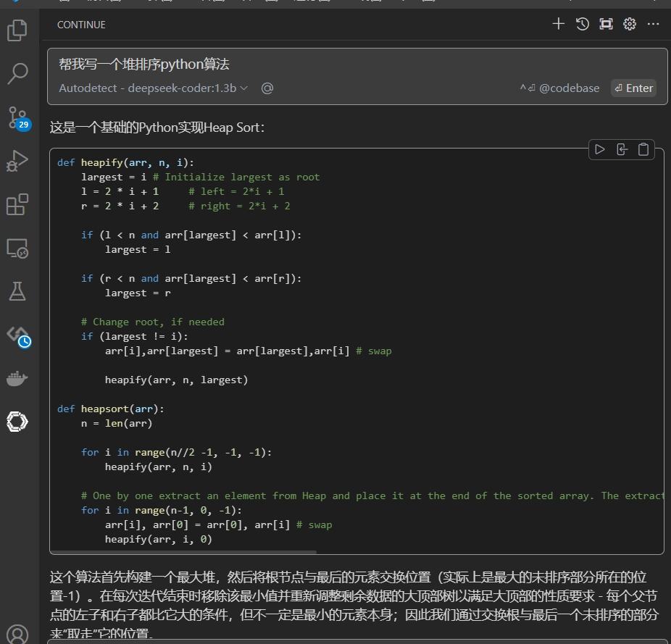Open Continue settings gear
The image size is (671, 644).
630,23
